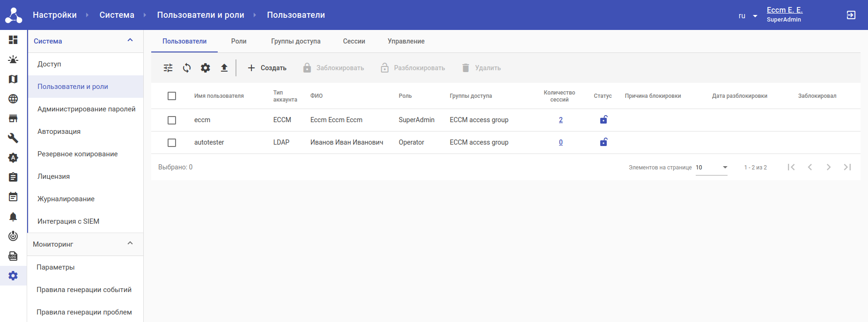This screenshot has height=322, width=868.
Task: Open the Группы доступа tab
Action: (x=295, y=41)
